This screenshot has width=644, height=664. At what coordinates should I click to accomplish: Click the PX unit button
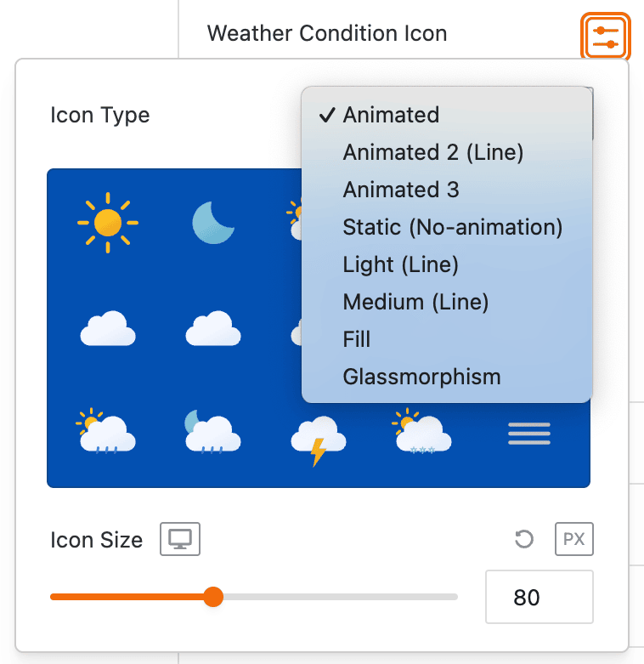pyautogui.click(x=574, y=539)
